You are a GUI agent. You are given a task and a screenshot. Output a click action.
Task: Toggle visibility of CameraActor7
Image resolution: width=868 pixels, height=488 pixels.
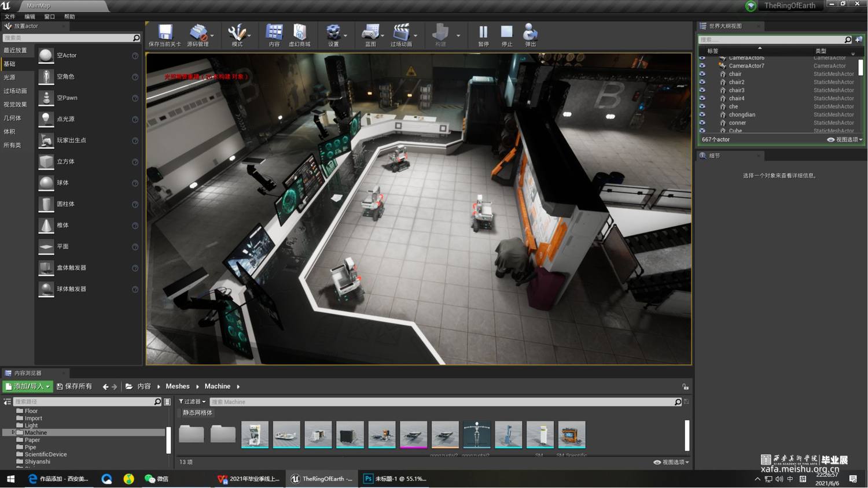(703, 66)
